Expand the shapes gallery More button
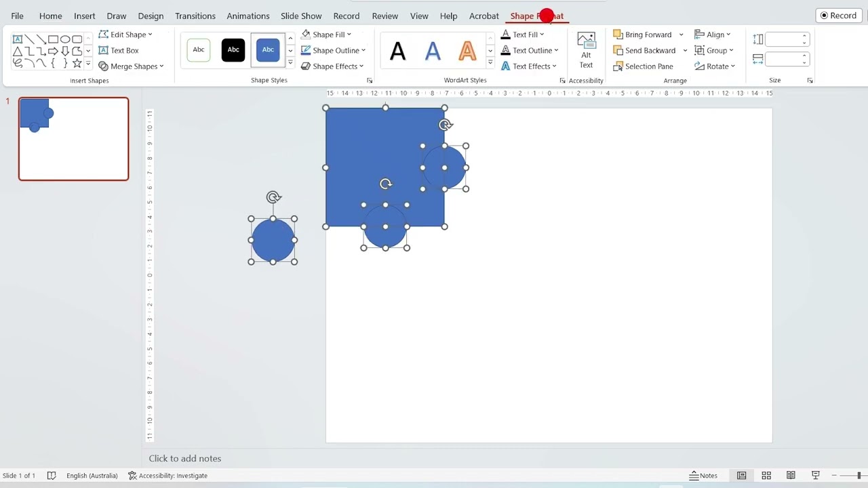The image size is (868, 488). 88,63
